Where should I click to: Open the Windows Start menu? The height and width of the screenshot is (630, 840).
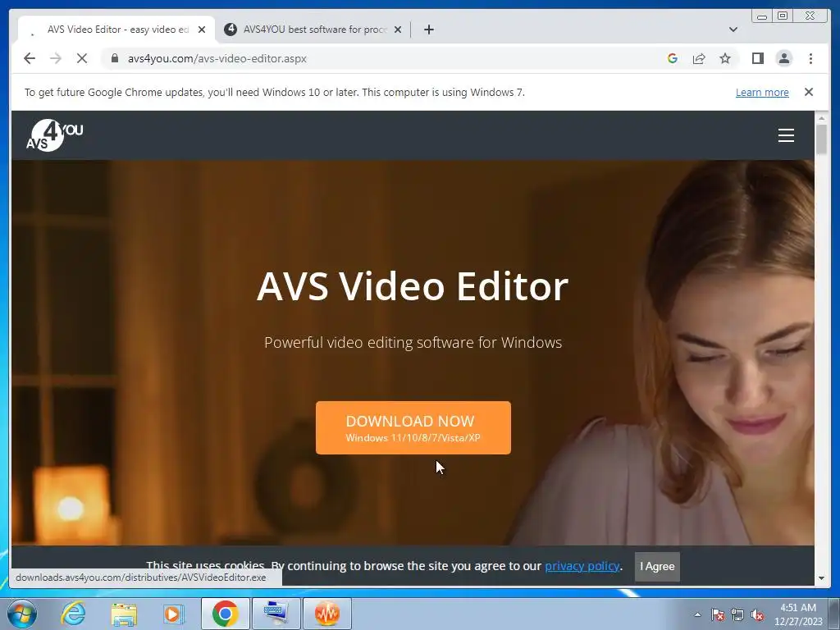tap(22, 614)
